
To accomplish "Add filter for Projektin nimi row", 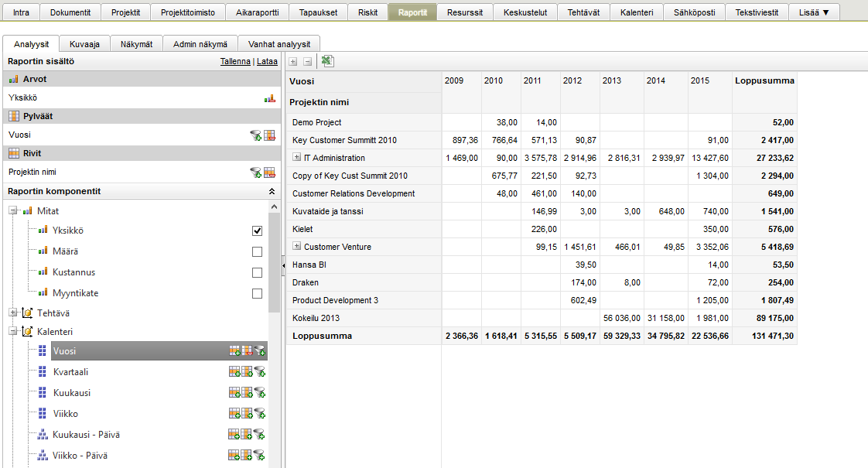I will click(256, 173).
